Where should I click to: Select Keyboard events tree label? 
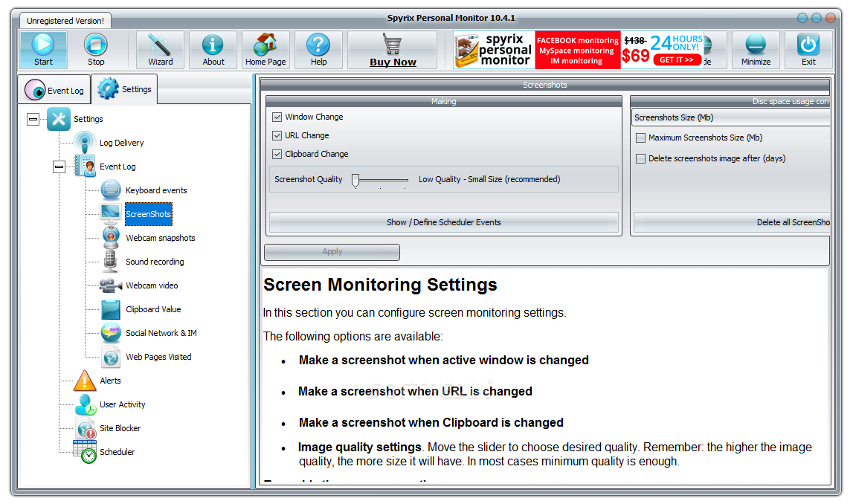156,190
